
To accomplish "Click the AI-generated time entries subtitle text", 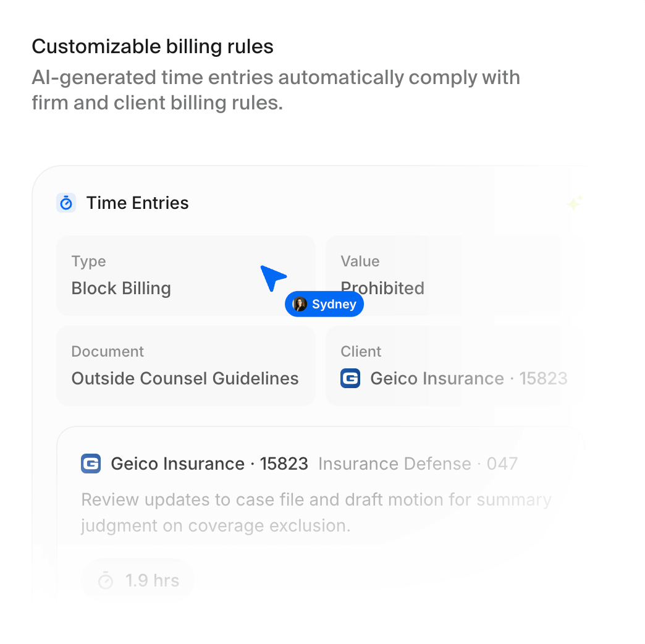I will point(276,90).
